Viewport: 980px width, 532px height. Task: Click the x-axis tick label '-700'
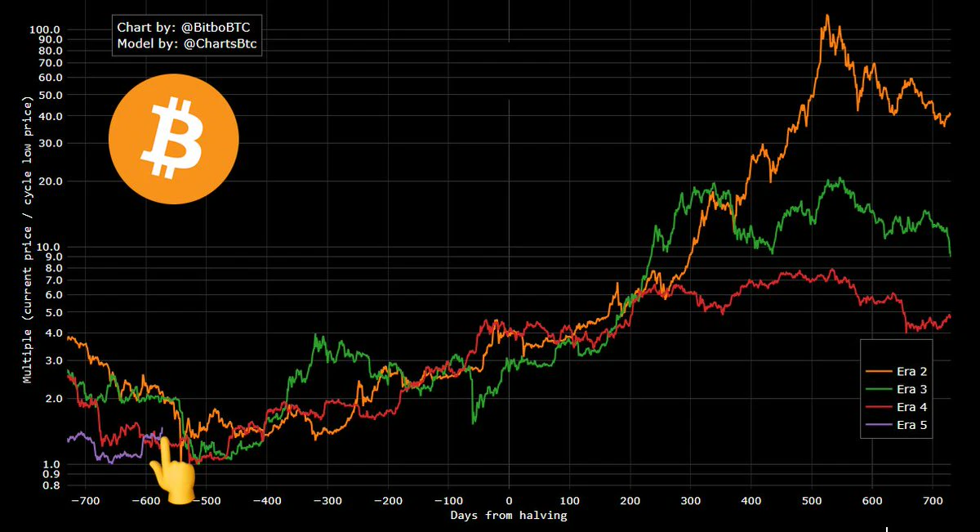pos(84,500)
